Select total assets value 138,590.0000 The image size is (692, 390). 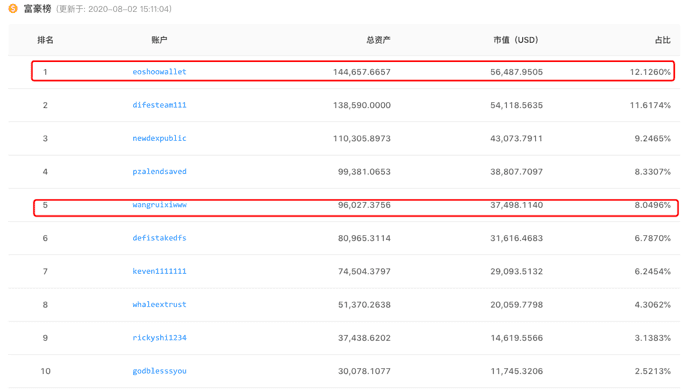coord(362,105)
